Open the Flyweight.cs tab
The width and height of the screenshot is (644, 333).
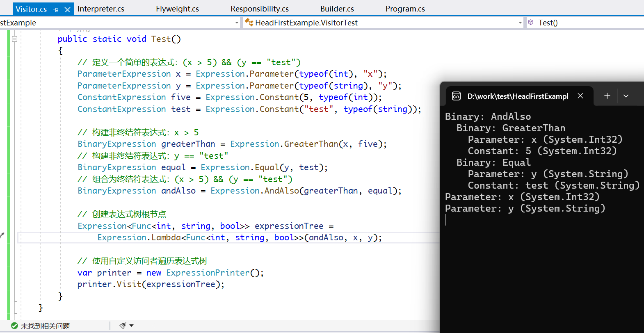(177, 9)
